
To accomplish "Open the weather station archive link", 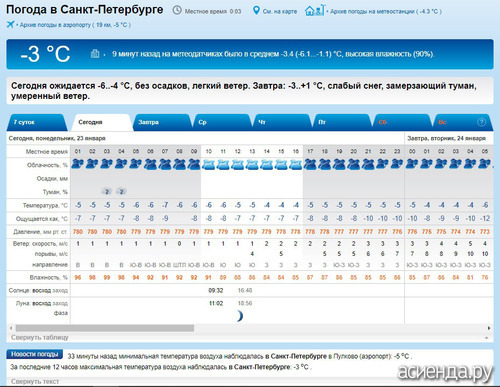I will tap(386, 11).
